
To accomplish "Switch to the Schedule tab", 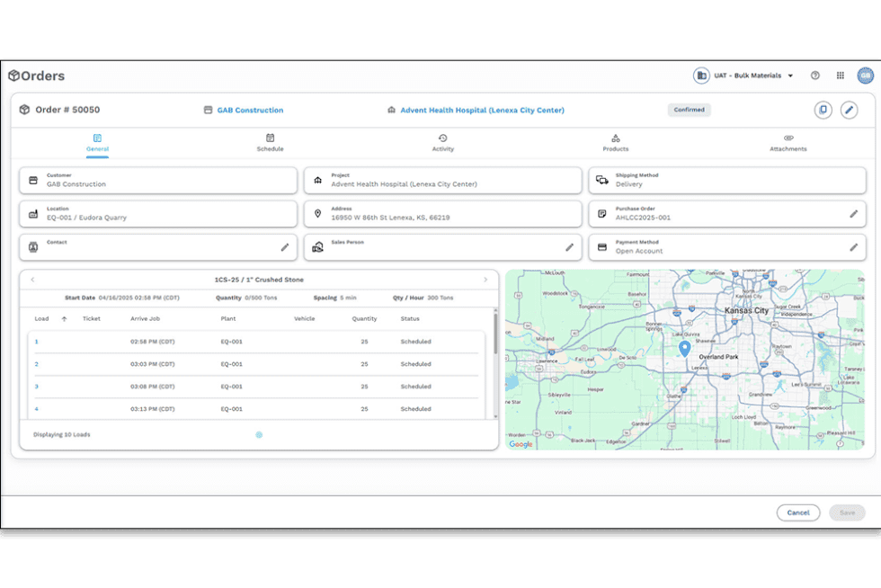I will (271, 144).
